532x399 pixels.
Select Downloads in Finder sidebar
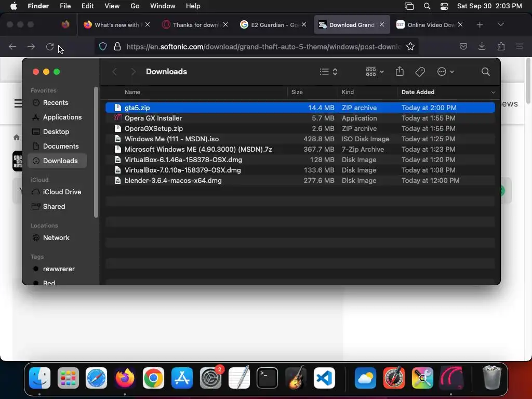coord(57,161)
